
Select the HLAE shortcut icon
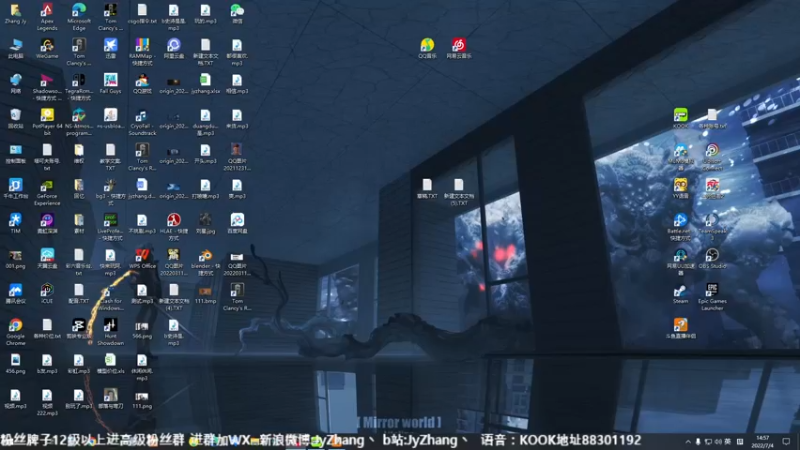[x=173, y=227]
